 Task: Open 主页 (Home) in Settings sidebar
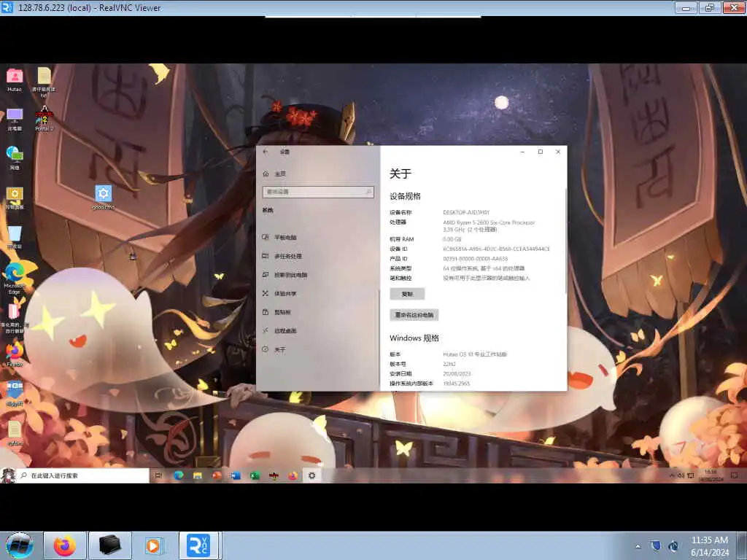(x=274, y=174)
